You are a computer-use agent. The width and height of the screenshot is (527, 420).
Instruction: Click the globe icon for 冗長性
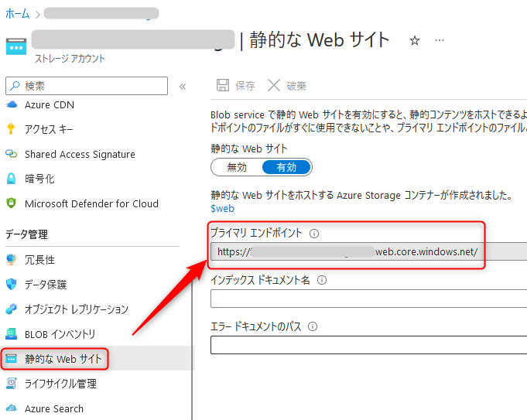point(11,259)
